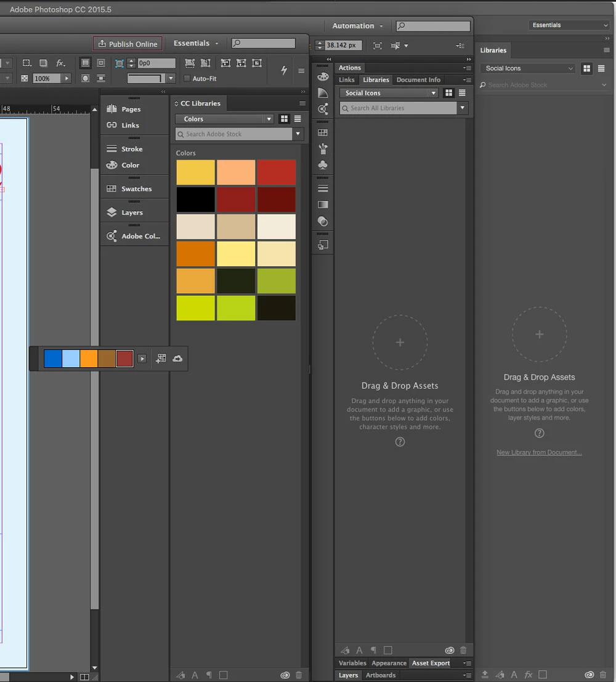Open the Brushes icon in Illustrator dock
Image resolution: width=616 pixels, height=682 pixels.
323,148
